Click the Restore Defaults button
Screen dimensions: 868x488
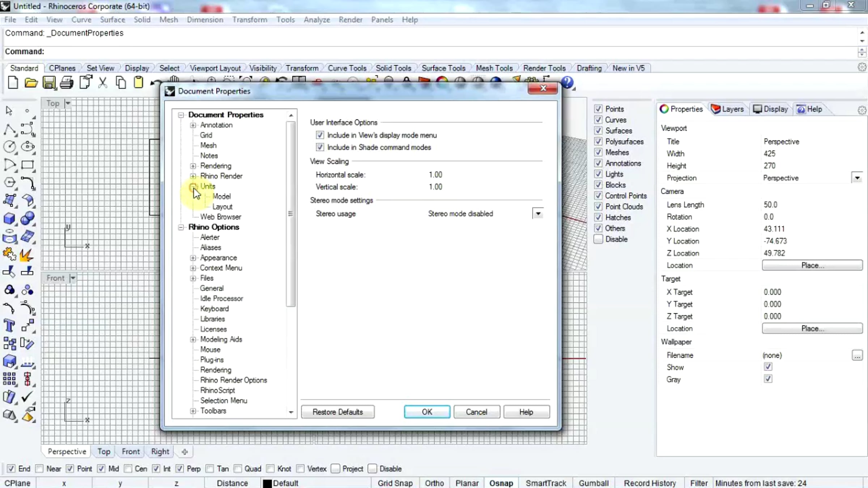point(337,412)
